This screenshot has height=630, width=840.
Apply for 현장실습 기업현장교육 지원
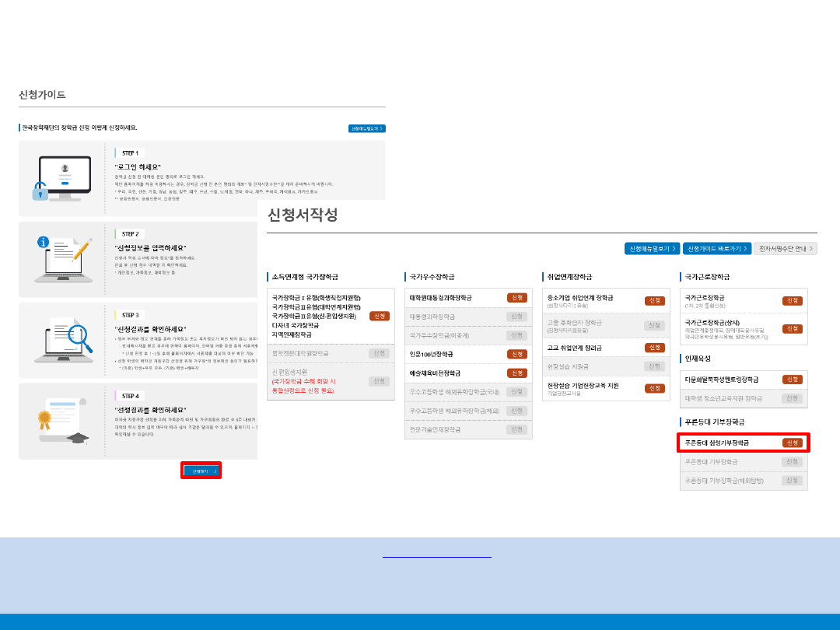coord(654,387)
